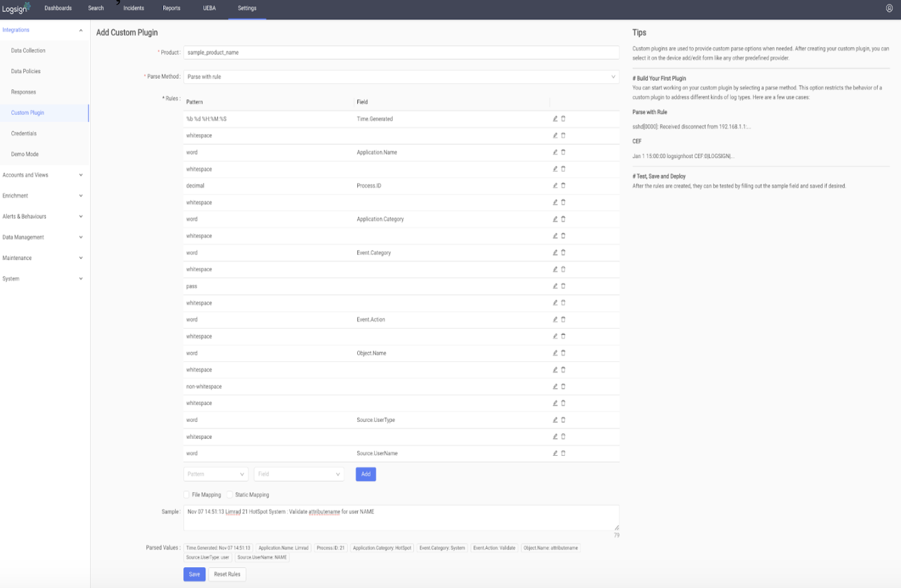
Task: Select the 'Object.Name: attributename' parsed tag
Action: [x=551, y=548]
